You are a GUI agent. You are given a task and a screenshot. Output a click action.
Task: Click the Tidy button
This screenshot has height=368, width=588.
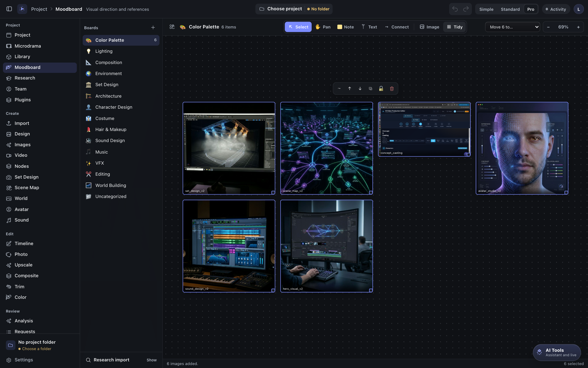pos(455,27)
